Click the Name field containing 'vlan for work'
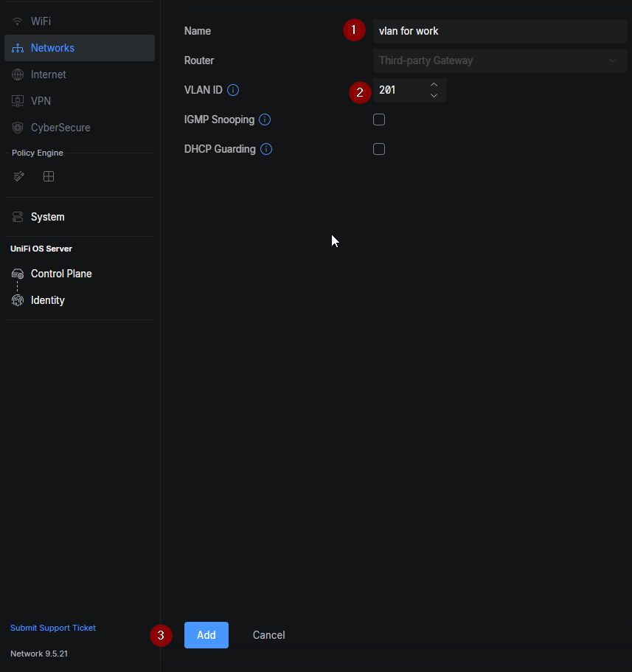The width and height of the screenshot is (632, 672). [x=499, y=31]
